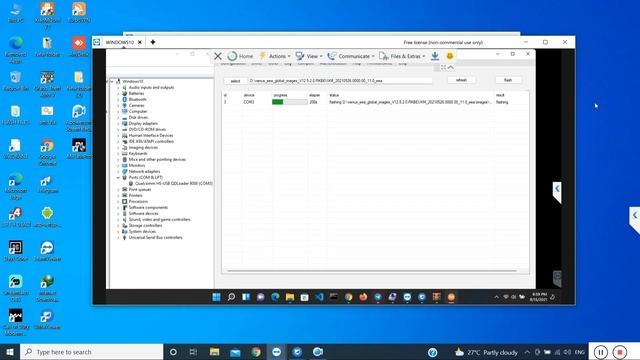Select Processors in the device tree
Screen dimensions: 640x360
(x=138, y=202)
